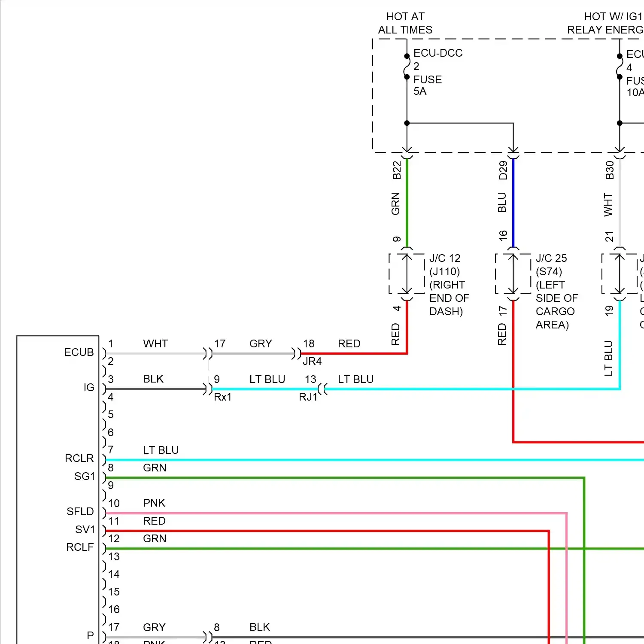Select the SV1 terminal name
Image resolution: width=644 pixels, height=644 pixels.
(85, 529)
